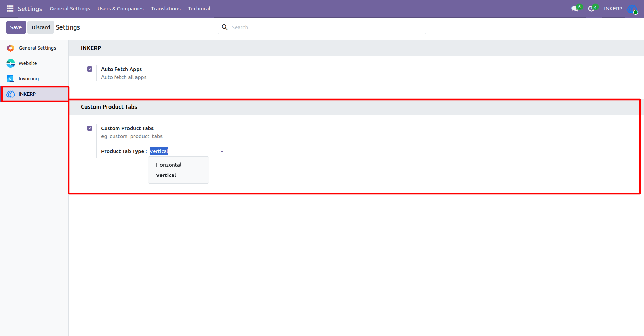Click the Invoicing sidebar icon

click(x=11, y=79)
